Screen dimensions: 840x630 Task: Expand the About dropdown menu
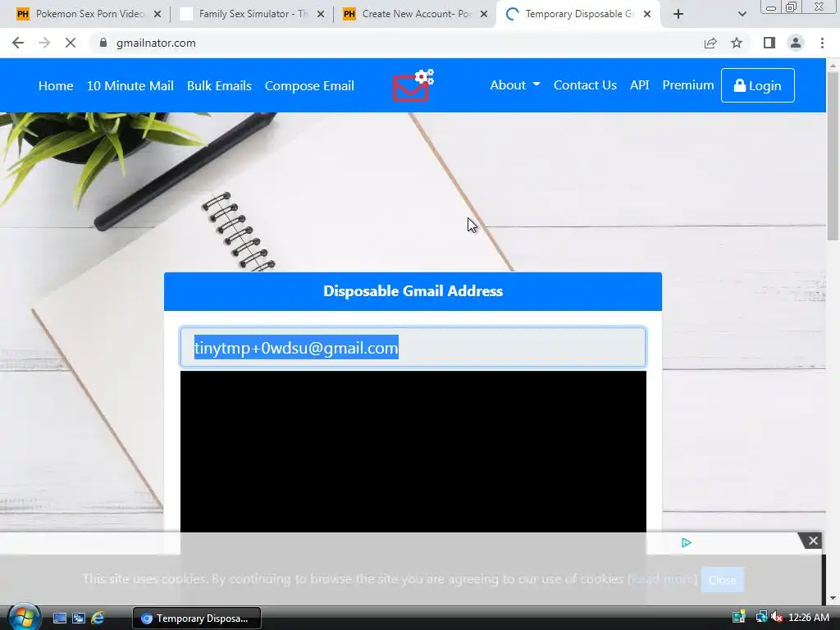point(515,85)
